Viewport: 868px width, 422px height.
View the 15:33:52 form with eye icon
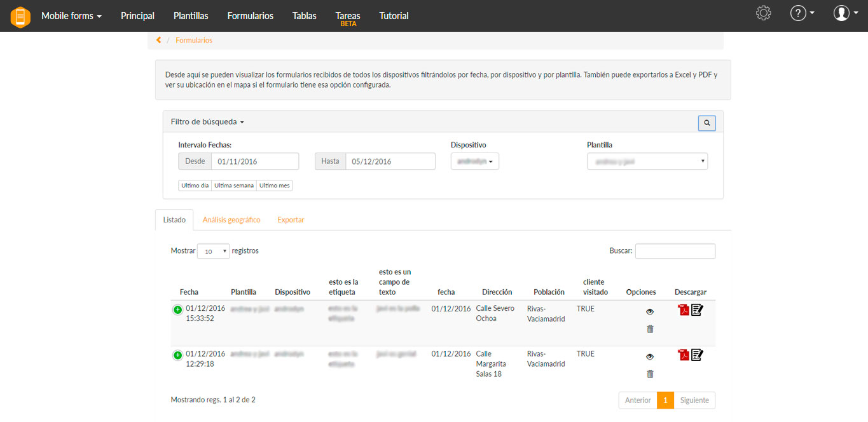click(x=650, y=312)
